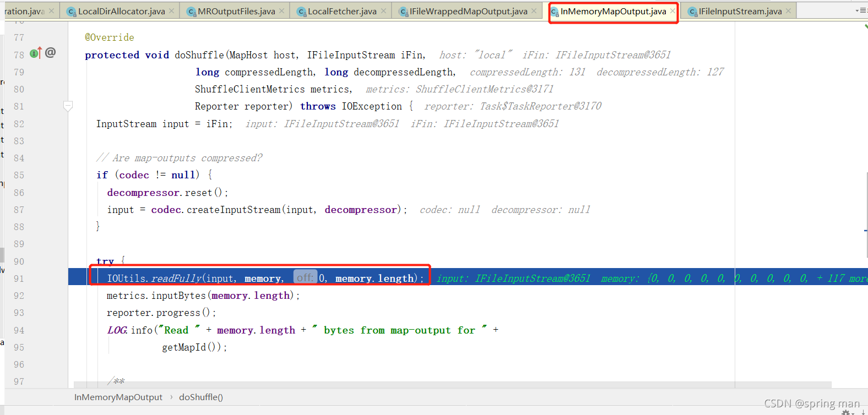
Task: Click 'IOException' in the throws clause
Action: pos(372,106)
